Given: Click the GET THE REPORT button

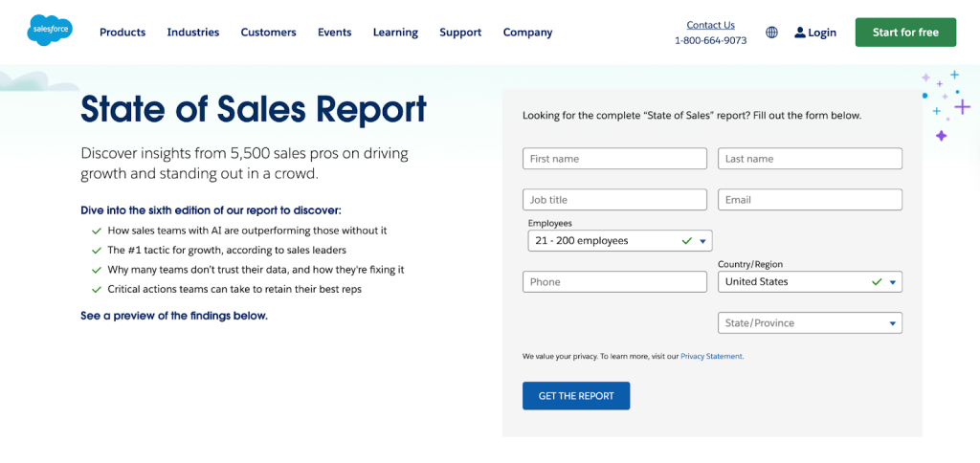Looking at the screenshot, I should (576, 396).
